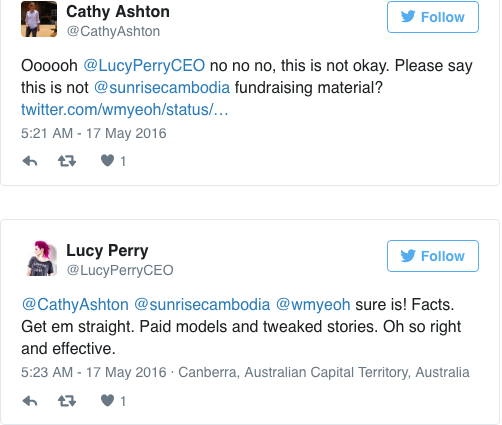
Task: Open @sunrisecambodia mention in Cathy's tweet
Action: (x=162, y=88)
